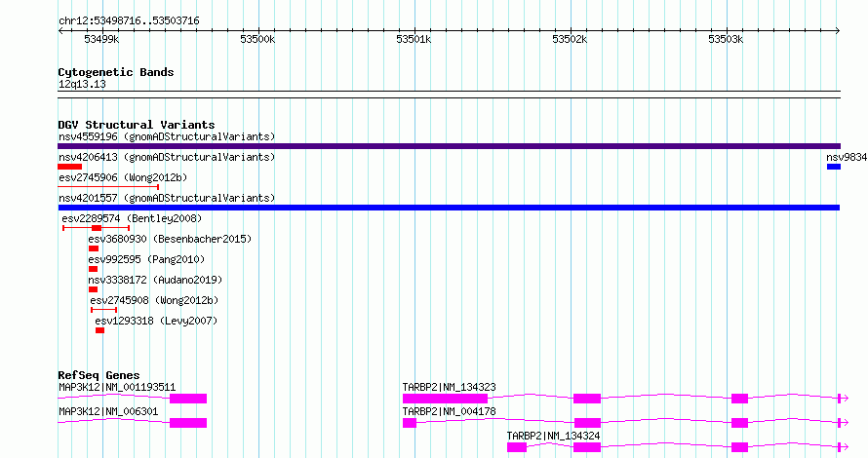Click the small first exon of TARBP2 NM_004178
The width and height of the screenshot is (868, 458).
(410, 423)
